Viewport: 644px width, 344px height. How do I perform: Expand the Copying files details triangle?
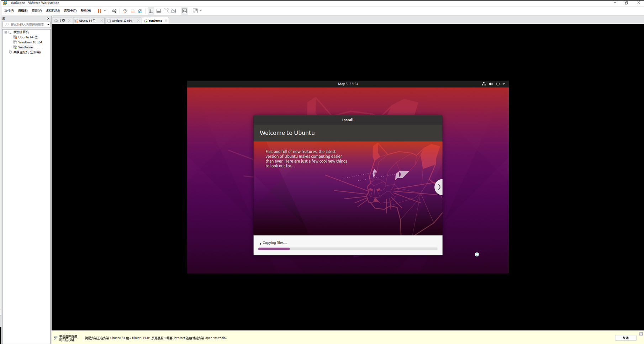coord(260,243)
